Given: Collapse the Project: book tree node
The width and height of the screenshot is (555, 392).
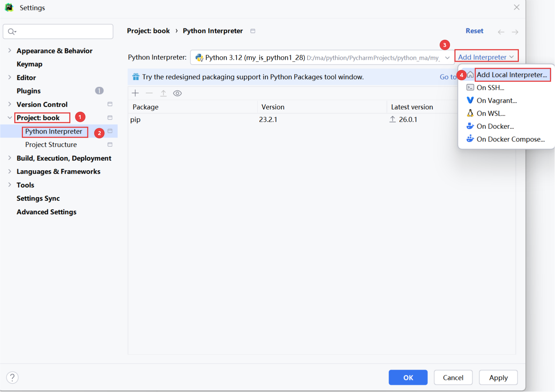Looking at the screenshot, I should [10, 118].
